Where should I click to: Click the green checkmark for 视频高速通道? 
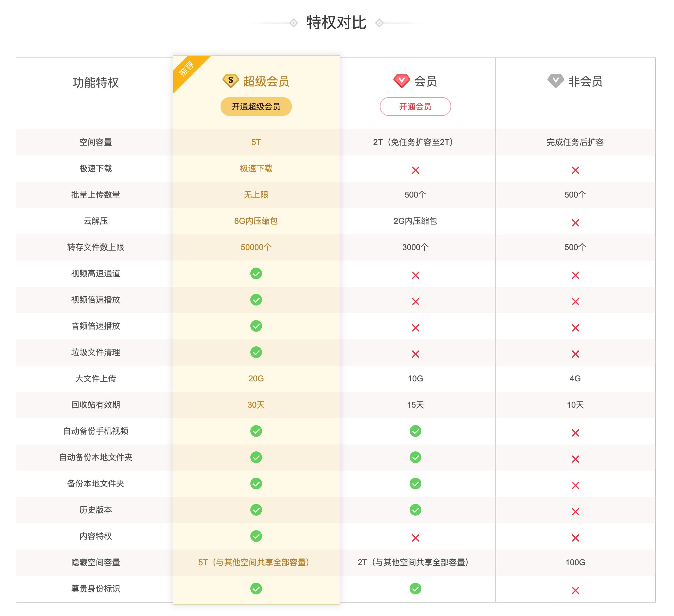[256, 274]
